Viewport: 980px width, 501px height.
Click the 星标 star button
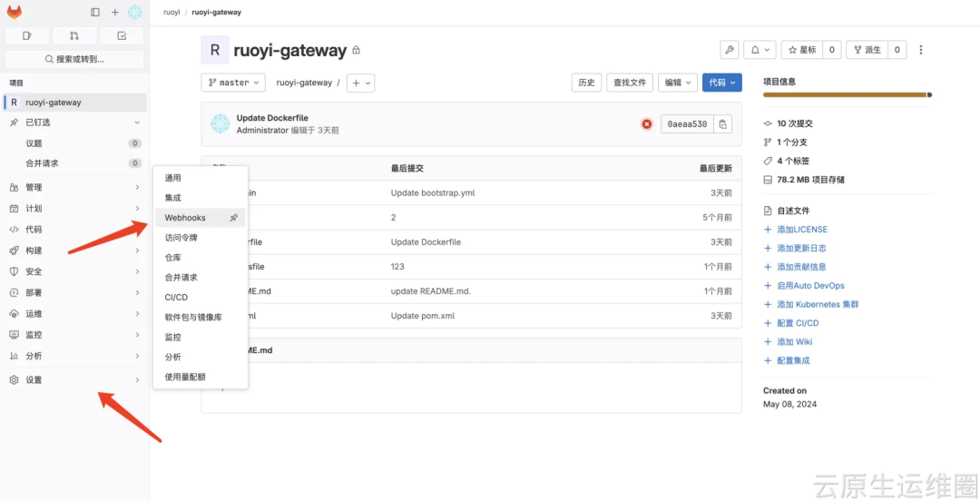(x=802, y=49)
